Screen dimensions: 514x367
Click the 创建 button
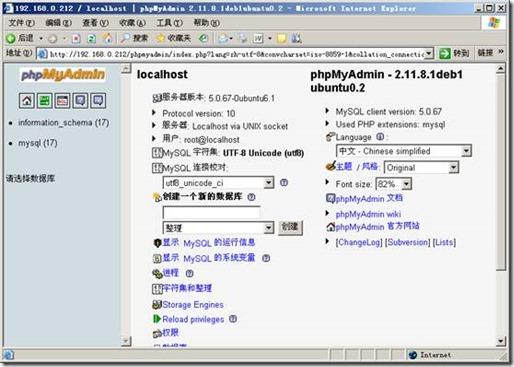(x=290, y=228)
